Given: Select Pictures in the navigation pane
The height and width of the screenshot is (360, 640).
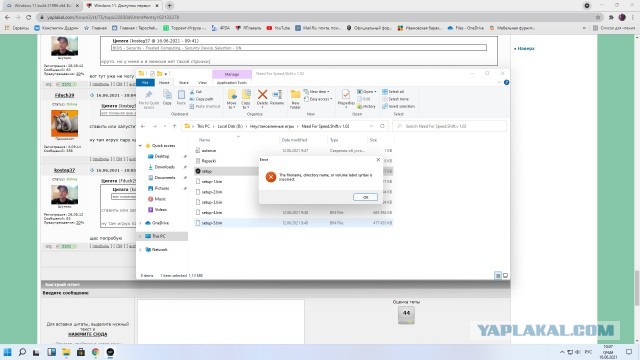Looking at the screenshot, I should [x=162, y=188].
